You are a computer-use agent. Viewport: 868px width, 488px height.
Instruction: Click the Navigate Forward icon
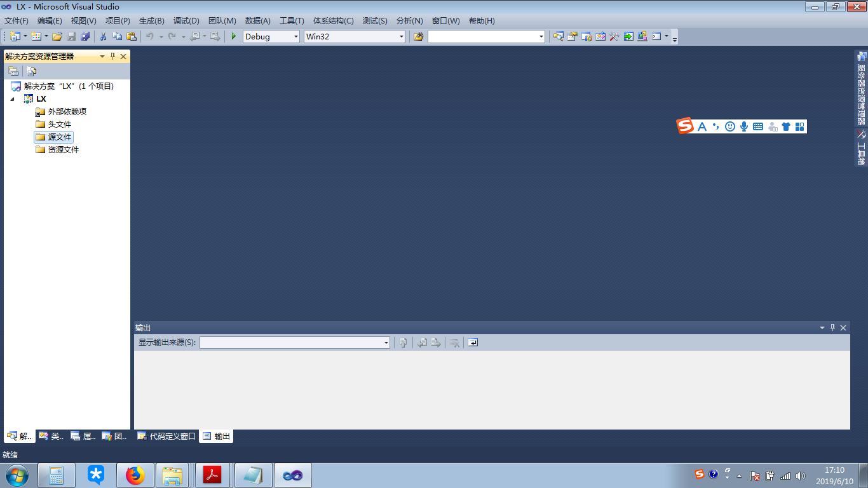[215, 36]
